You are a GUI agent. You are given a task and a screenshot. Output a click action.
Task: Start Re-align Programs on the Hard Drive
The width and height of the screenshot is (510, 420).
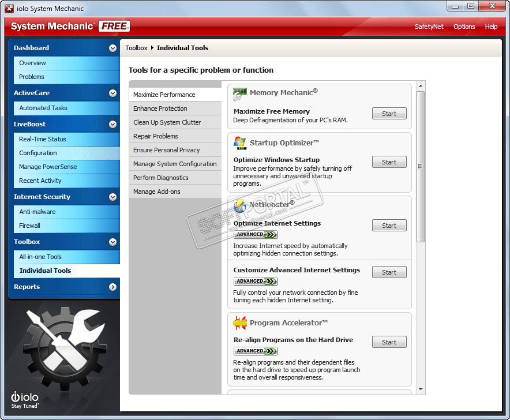point(389,342)
